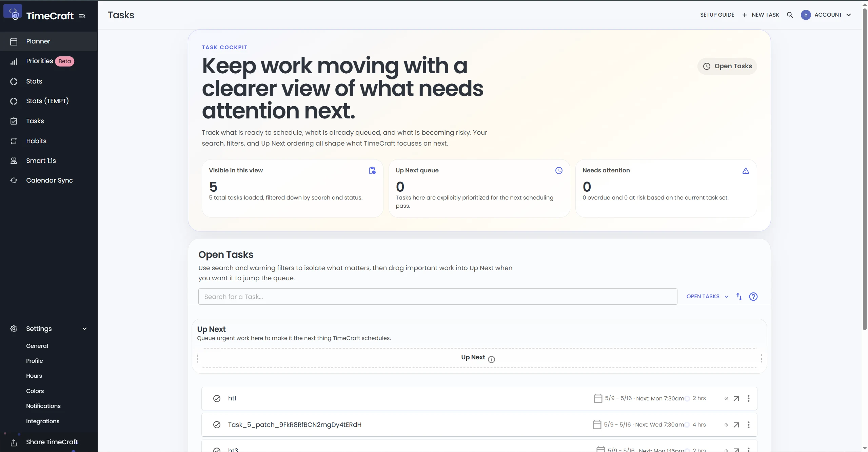
Task: Open Task_5_patch via its arrow icon
Action: [736, 425]
